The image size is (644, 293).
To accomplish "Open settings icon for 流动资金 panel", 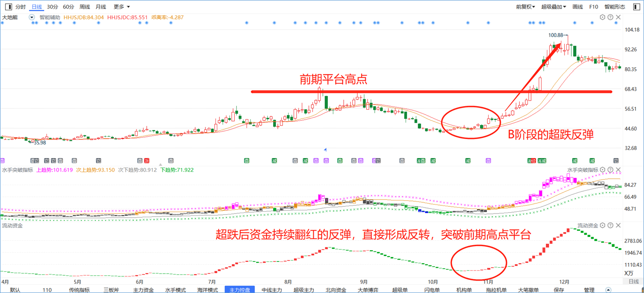I will point(602,225).
